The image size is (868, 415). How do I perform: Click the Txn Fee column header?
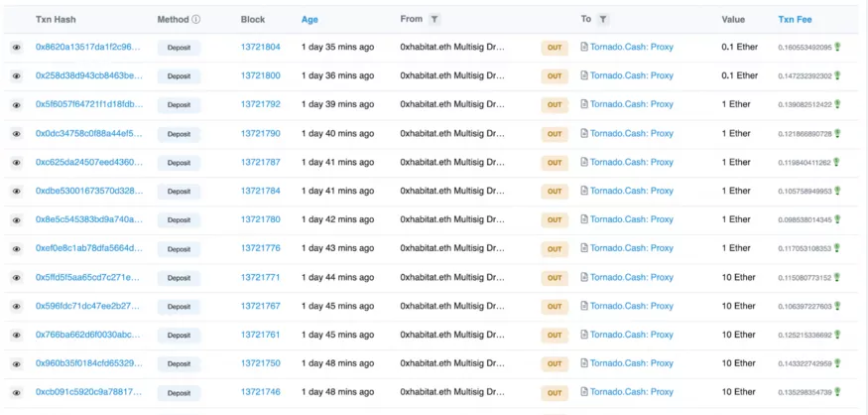pos(795,20)
